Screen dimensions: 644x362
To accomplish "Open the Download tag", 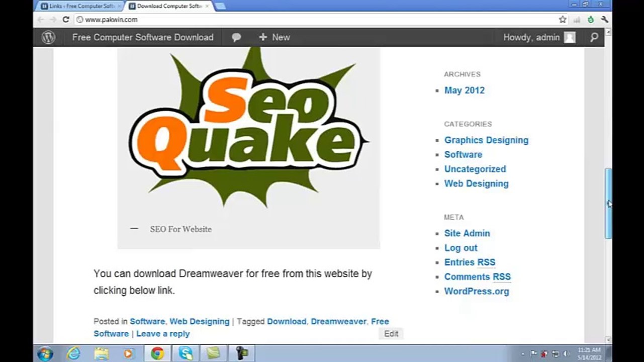I will [286, 321].
